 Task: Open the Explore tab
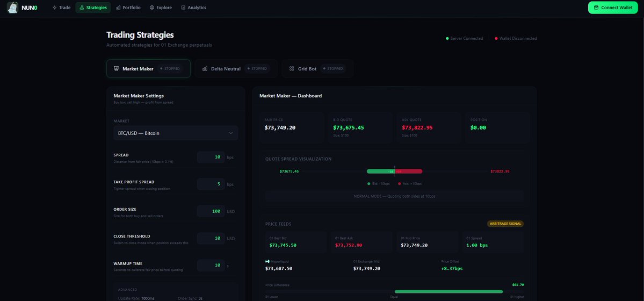pyautogui.click(x=161, y=8)
